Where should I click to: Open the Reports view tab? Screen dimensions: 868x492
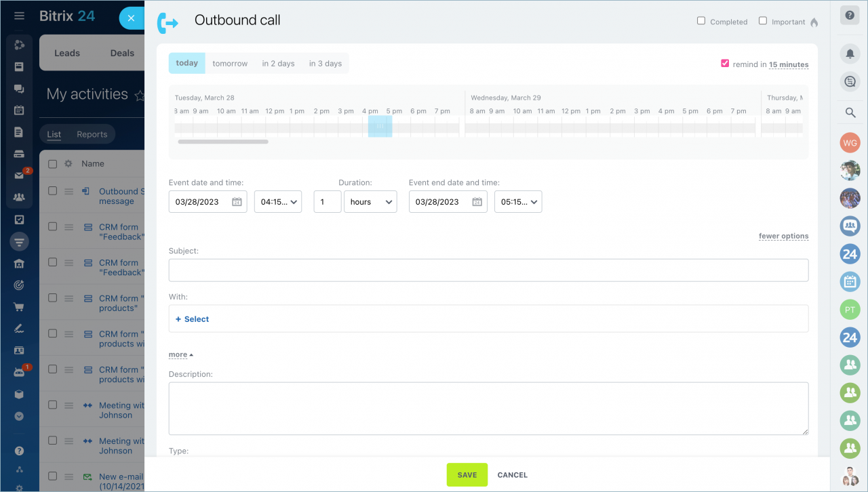[92, 134]
